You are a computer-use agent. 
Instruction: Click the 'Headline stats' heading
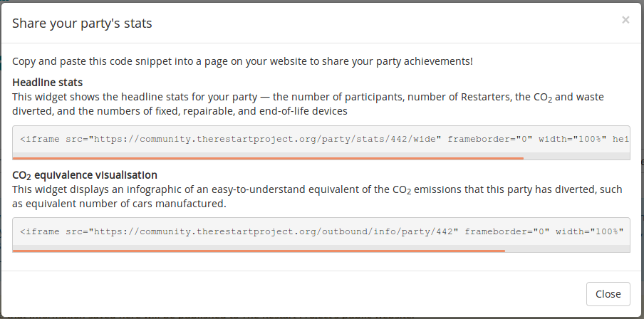[x=47, y=82]
